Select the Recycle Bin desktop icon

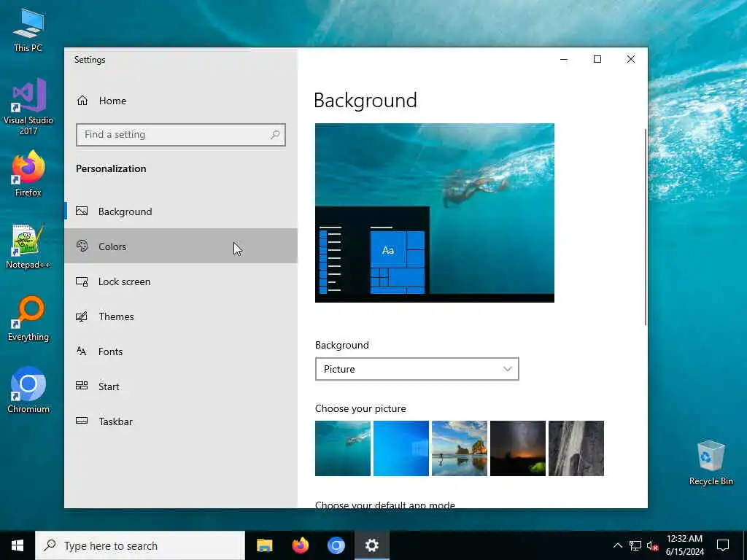(711, 463)
